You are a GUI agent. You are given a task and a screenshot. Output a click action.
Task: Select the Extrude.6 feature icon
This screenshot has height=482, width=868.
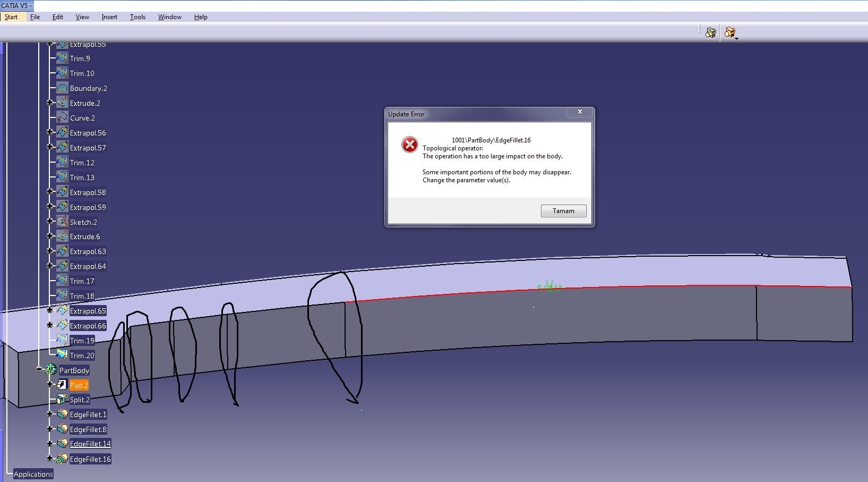(62, 236)
